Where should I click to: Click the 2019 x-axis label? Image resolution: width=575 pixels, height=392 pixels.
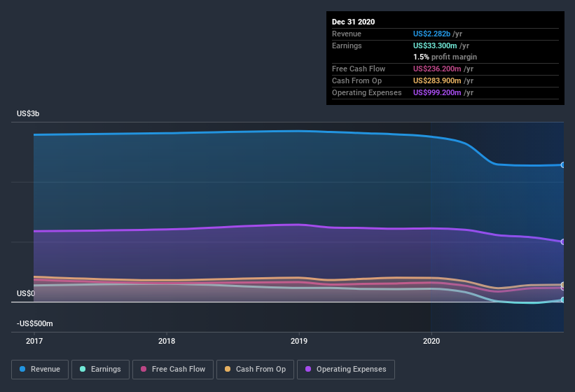point(299,341)
